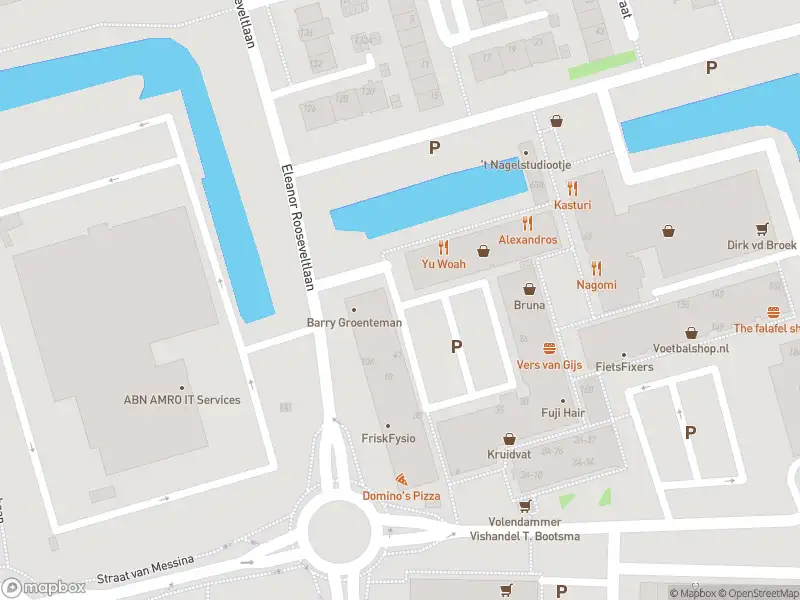
Task: Select the Fuji Hair place label
Action: tap(563, 413)
